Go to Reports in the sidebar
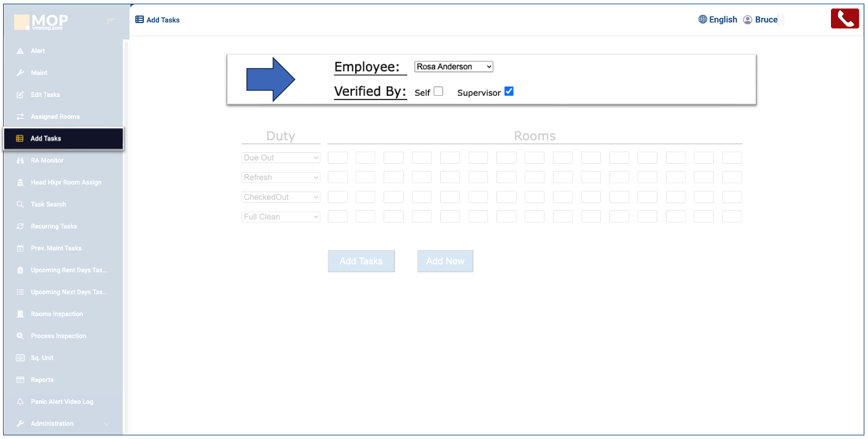This screenshot has width=868, height=439. tap(42, 380)
